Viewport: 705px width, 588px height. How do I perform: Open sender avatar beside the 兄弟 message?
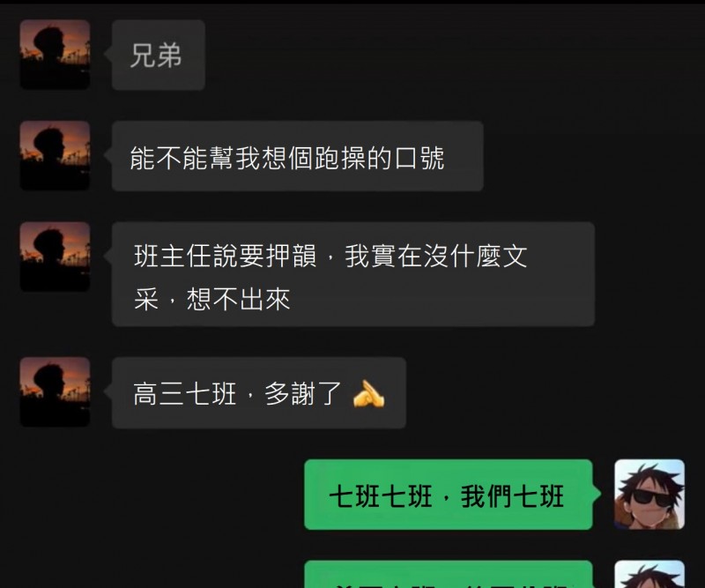[x=55, y=55]
